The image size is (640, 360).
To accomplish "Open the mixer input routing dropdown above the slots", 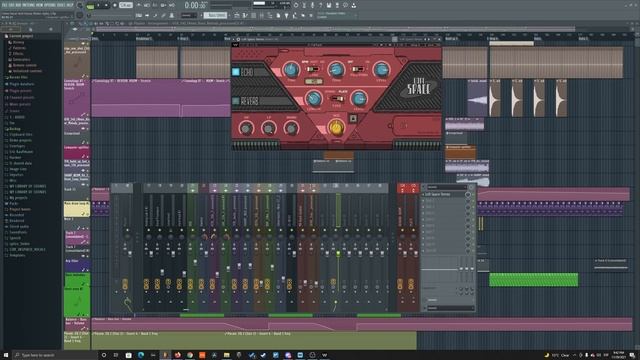I will click(x=447, y=187).
